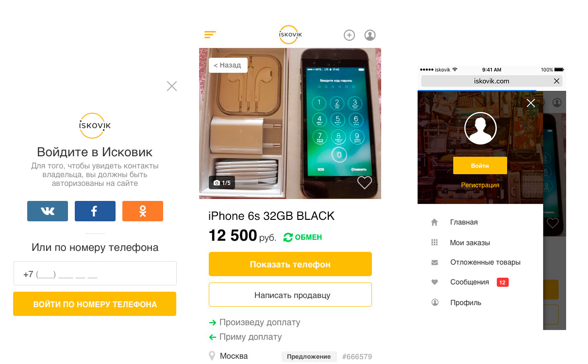This screenshot has height=364, width=588.
Task: Sign in with the VK icon button
Action: pyautogui.click(x=48, y=211)
